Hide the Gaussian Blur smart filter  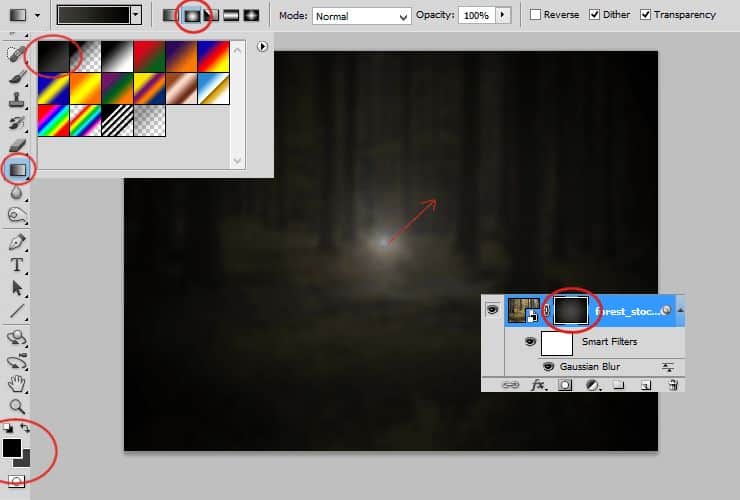(548, 367)
